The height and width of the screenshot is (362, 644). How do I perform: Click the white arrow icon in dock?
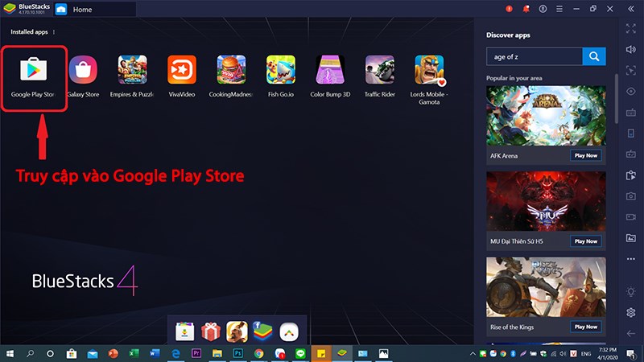pos(289,331)
